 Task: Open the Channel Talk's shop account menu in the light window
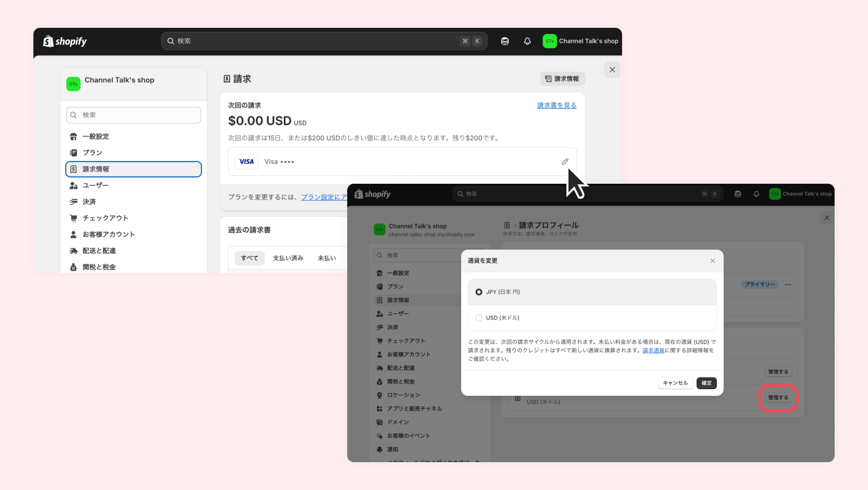click(581, 41)
